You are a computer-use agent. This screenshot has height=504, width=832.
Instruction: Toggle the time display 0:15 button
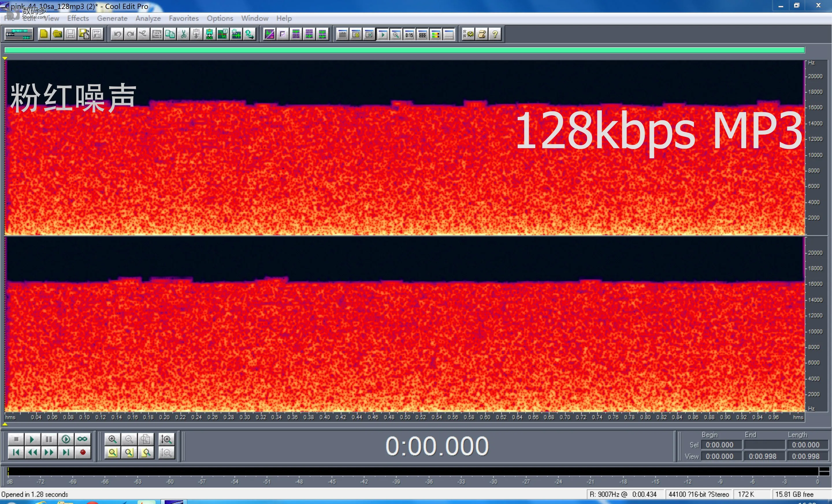[x=409, y=34]
